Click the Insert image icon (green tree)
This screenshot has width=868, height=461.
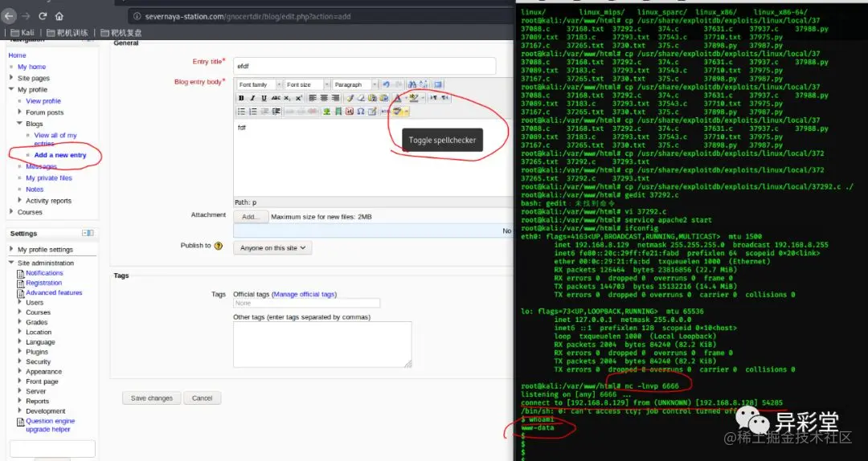pyautogui.click(x=326, y=112)
